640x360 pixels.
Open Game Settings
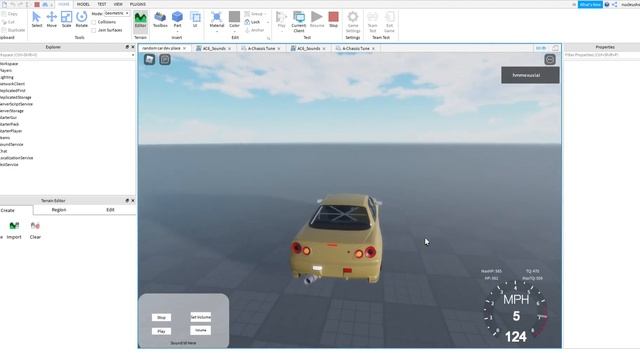[353, 22]
